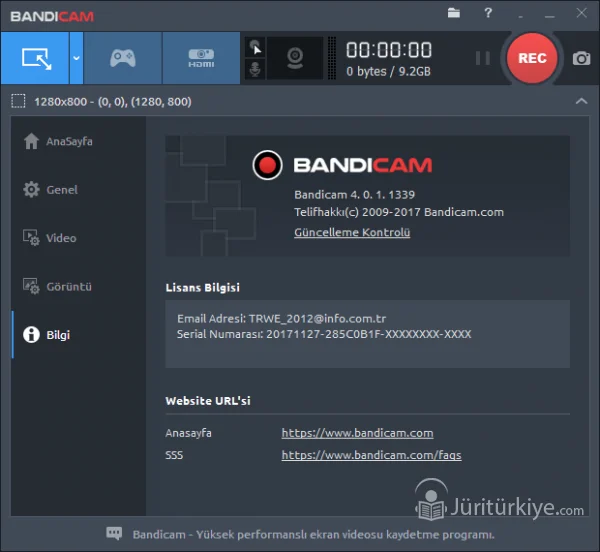Collapse the panel with chevron arrow

(581, 101)
